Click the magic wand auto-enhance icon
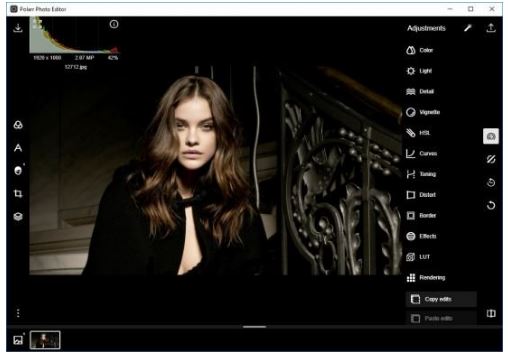This screenshot has height=360, width=508. 468,28
